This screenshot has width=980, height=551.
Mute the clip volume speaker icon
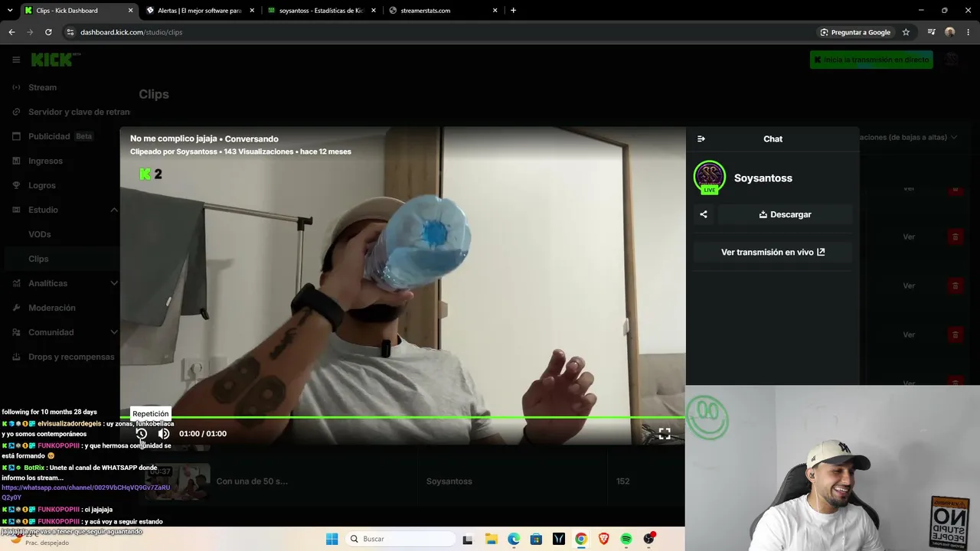coord(164,433)
